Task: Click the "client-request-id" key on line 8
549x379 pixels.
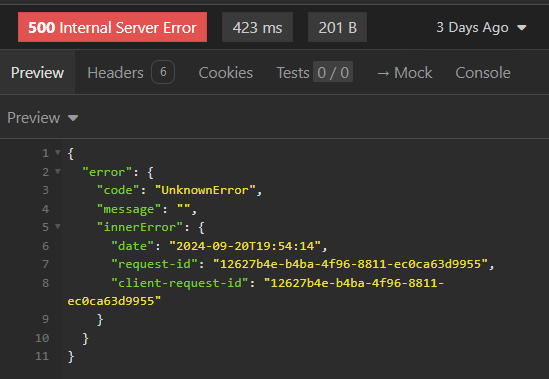Action: [x=180, y=283]
